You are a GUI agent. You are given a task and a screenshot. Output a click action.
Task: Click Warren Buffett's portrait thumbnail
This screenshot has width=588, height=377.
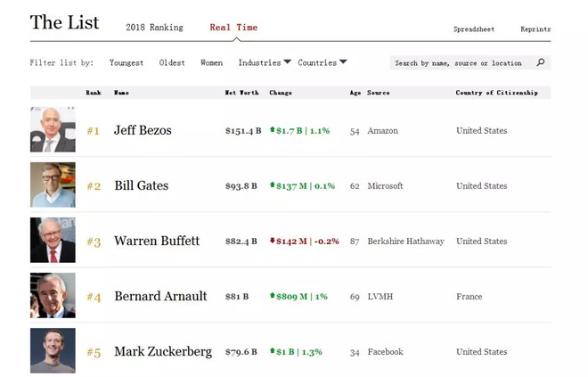[53, 241]
